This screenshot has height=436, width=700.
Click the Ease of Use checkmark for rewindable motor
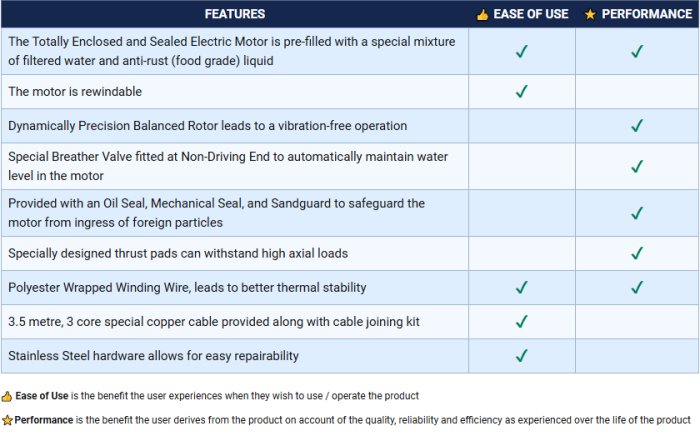click(x=521, y=92)
